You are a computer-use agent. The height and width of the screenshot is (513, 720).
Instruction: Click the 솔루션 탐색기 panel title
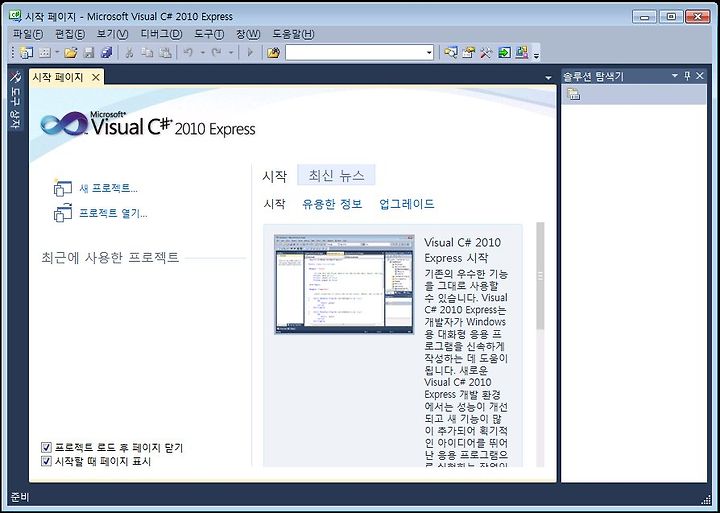[593, 76]
